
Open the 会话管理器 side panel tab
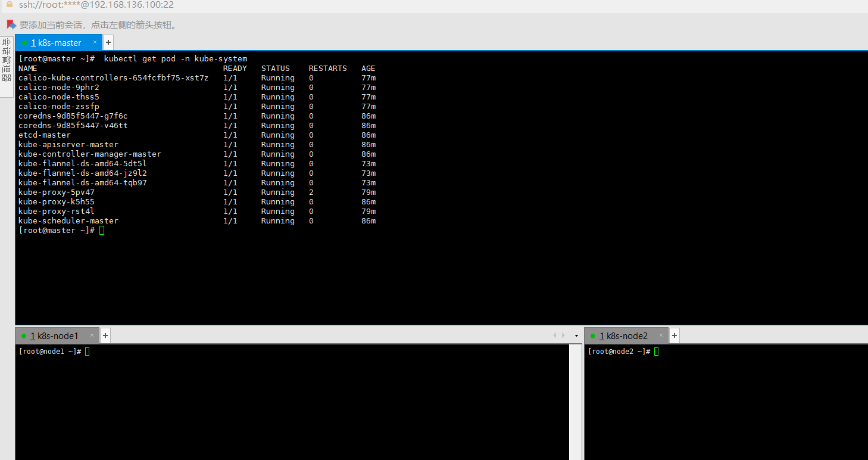7,66
